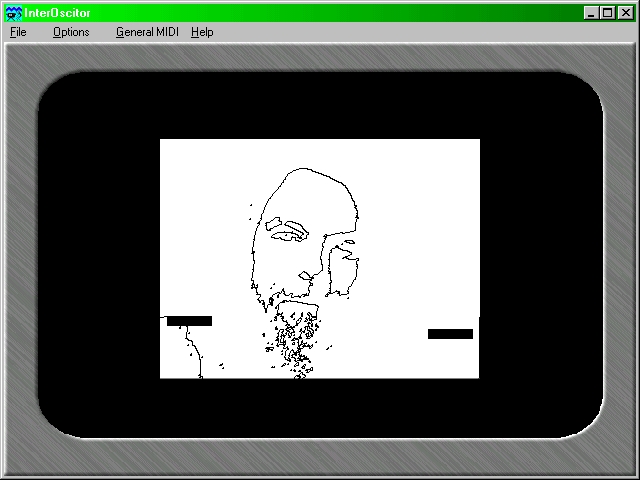Click the InterOscitor app icon in title bar
Image resolution: width=640 pixels, height=480 pixels.
13,13
